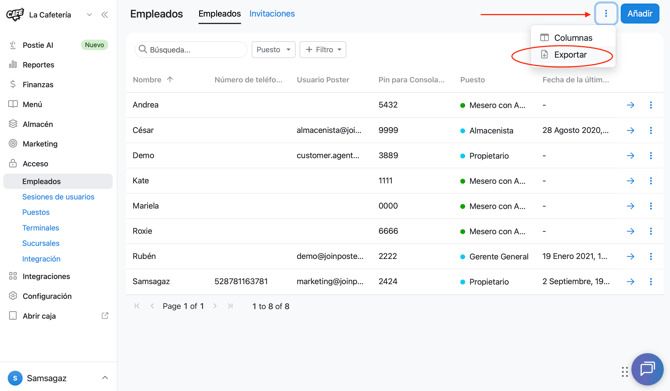Viewport: 670px width, 391px height.
Task: Open the three-dot menu for Mariela
Action: click(x=651, y=206)
